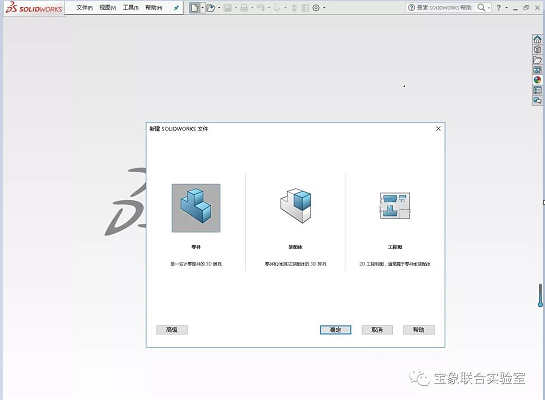Click the New document toolbar icon

tap(195, 8)
